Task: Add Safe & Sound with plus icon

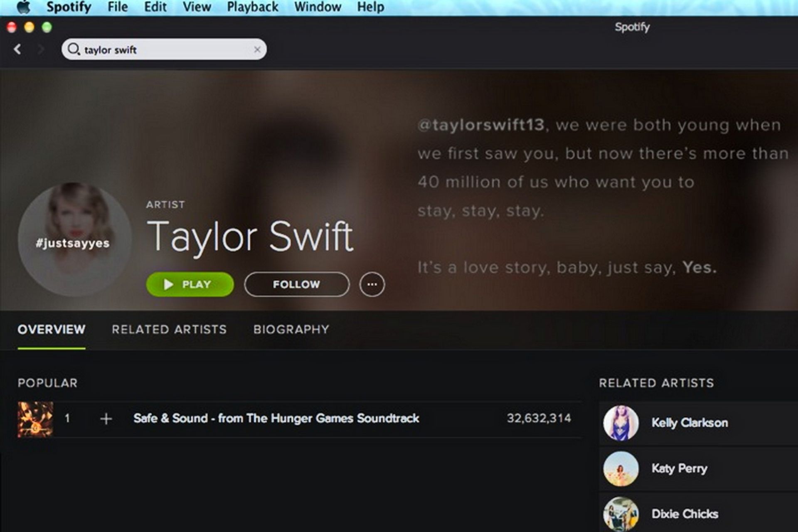Action: click(x=106, y=419)
